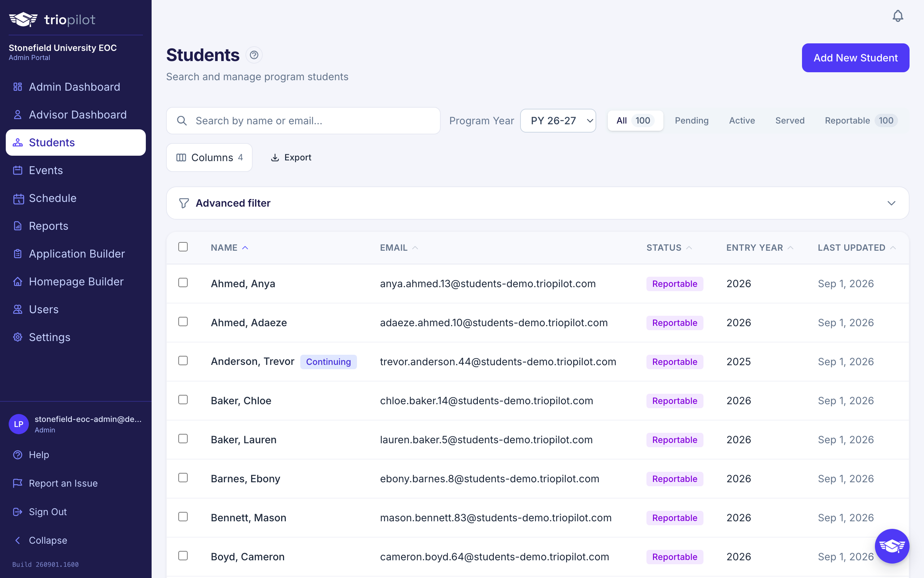Click the Columns layout icon
This screenshot has height=578, width=924.
[x=181, y=158]
